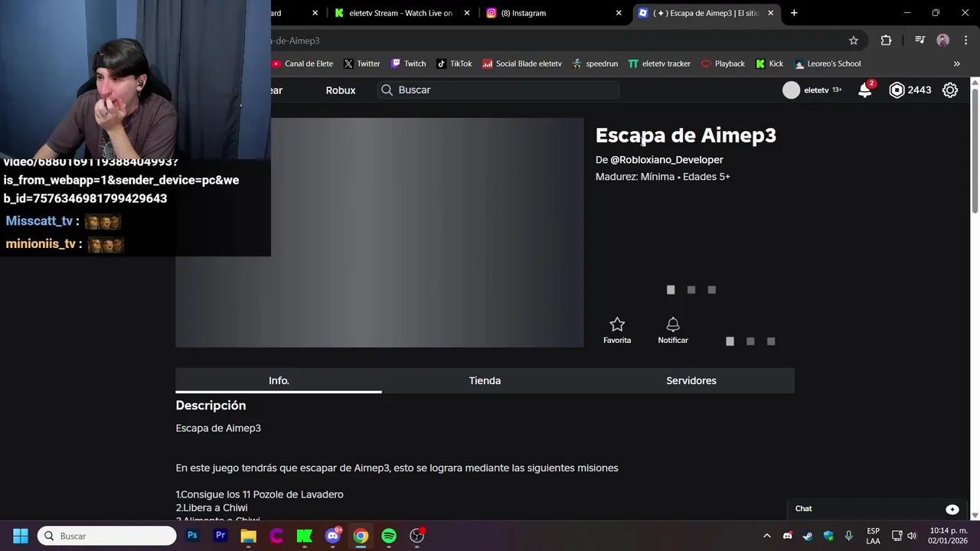Close the Escapa de Aimep3 tab
Viewport: 980px width, 551px height.
pyautogui.click(x=770, y=13)
